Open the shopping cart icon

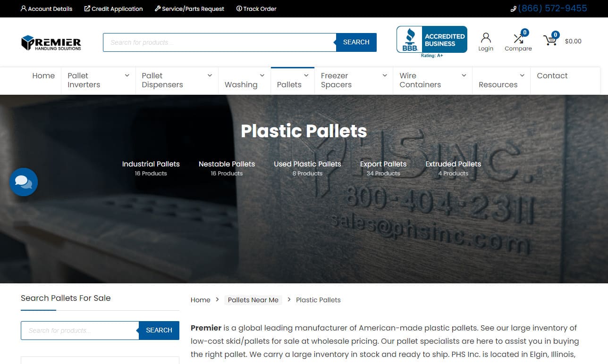pos(549,40)
